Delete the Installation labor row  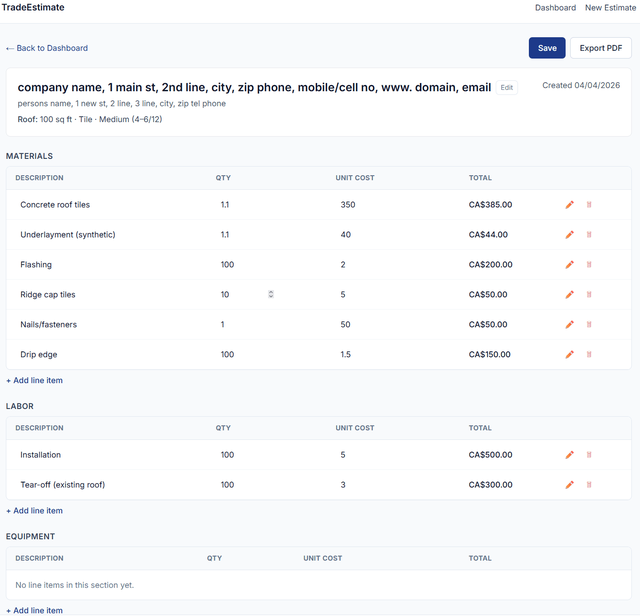(x=589, y=455)
